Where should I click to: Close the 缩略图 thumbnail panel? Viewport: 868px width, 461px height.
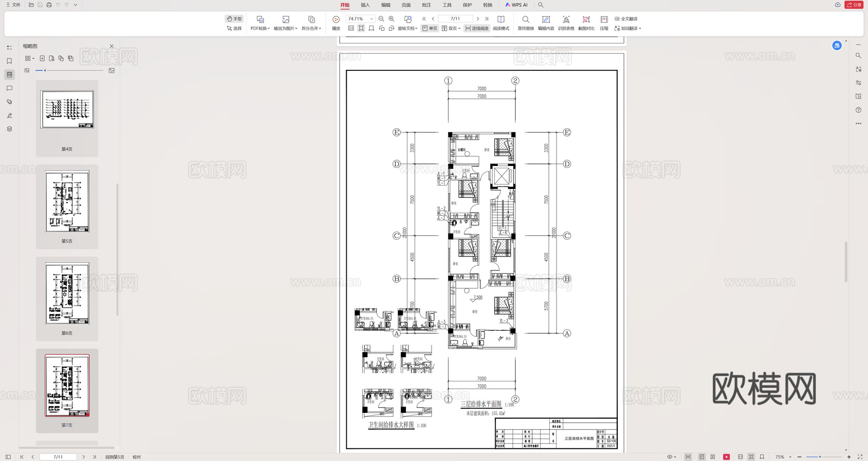click(111, 46)
